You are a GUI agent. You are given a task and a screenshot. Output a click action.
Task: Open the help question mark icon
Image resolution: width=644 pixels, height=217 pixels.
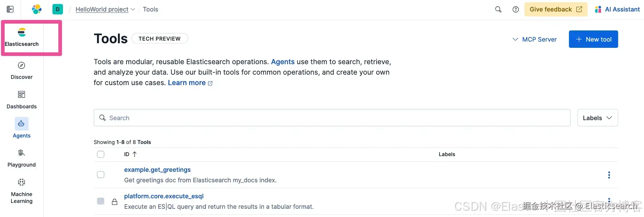click(516, 9)
